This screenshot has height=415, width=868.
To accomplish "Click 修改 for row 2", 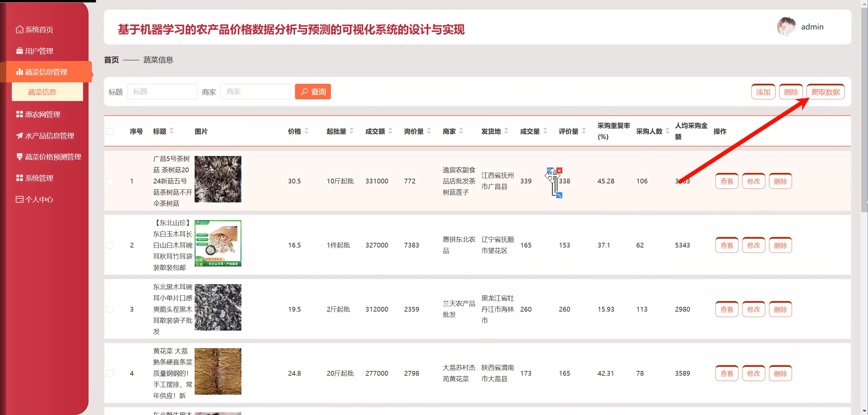I will 754,245.
